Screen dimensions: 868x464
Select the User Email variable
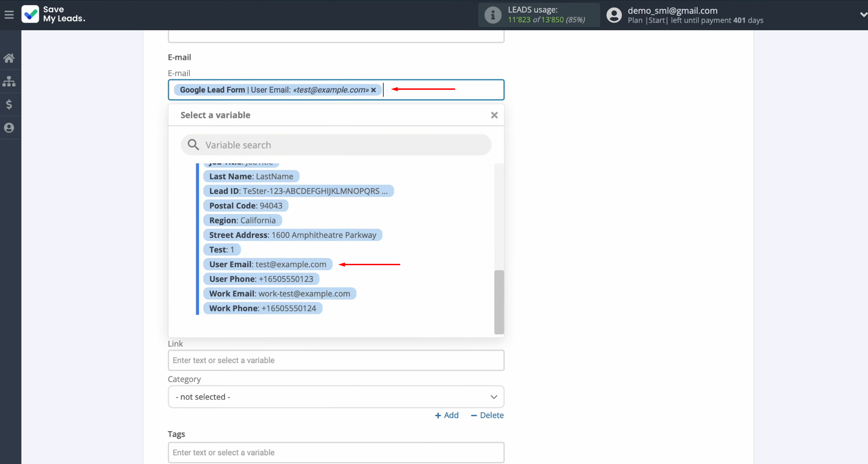268,264
